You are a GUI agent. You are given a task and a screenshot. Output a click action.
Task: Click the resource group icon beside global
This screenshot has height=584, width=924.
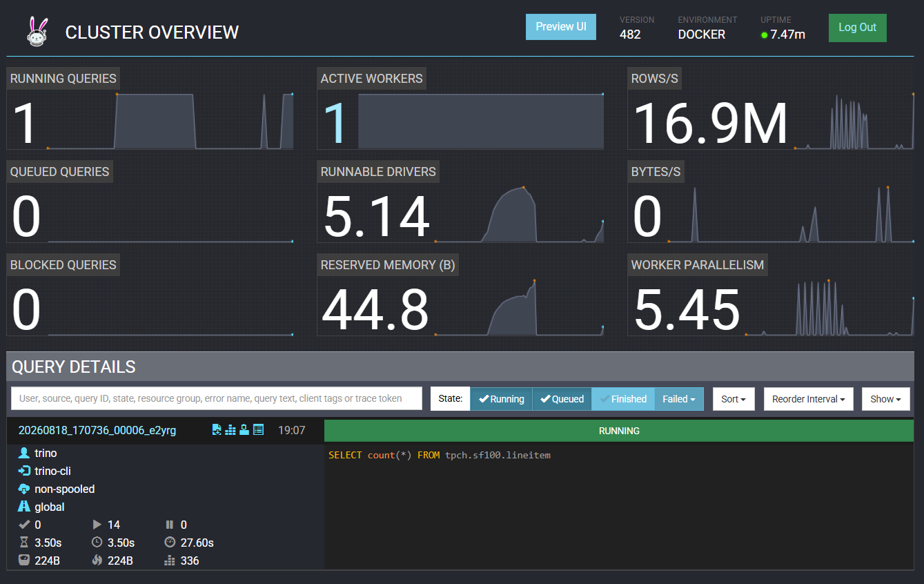point(24,507)
